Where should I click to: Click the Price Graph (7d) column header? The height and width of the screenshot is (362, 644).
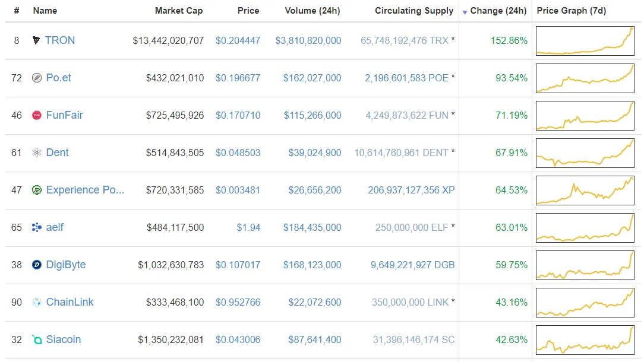coord(572,11)
